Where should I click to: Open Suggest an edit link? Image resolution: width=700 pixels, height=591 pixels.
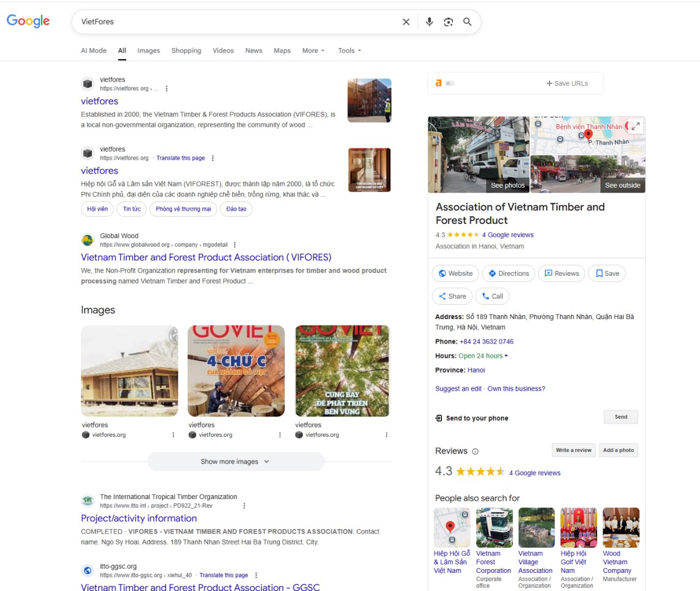coord(458,389)
